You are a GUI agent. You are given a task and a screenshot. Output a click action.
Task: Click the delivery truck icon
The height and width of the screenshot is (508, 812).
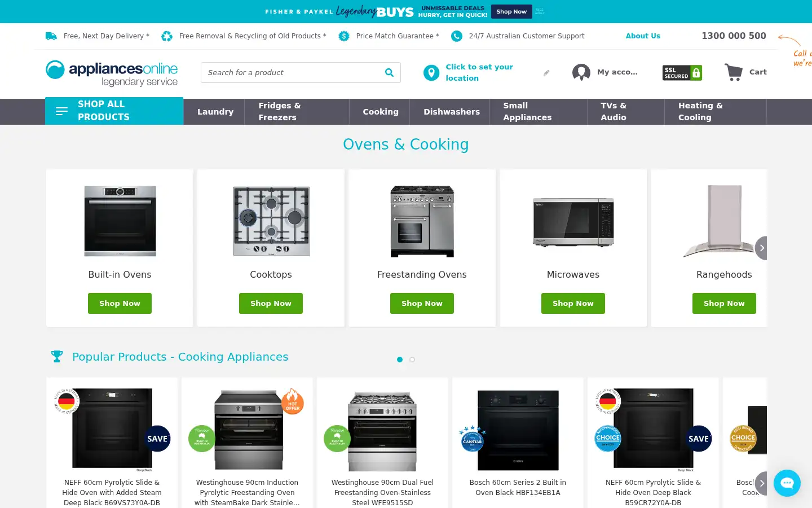tap(51, 36)
